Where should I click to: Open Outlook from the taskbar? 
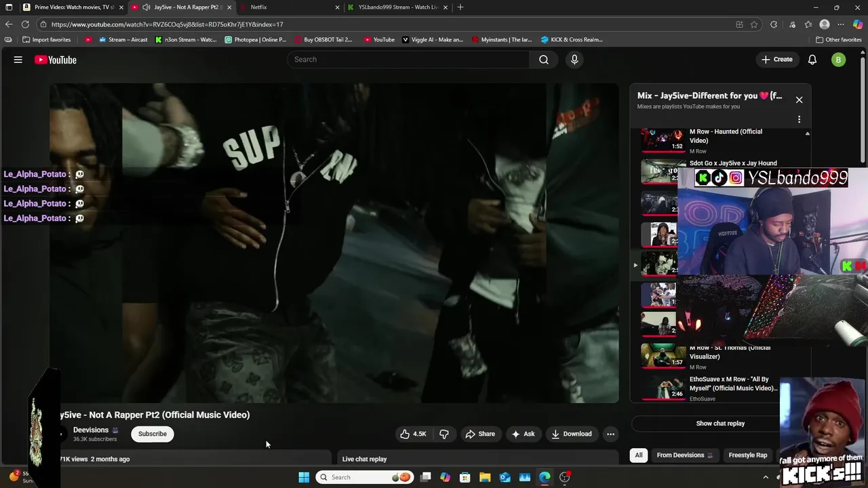505,477
